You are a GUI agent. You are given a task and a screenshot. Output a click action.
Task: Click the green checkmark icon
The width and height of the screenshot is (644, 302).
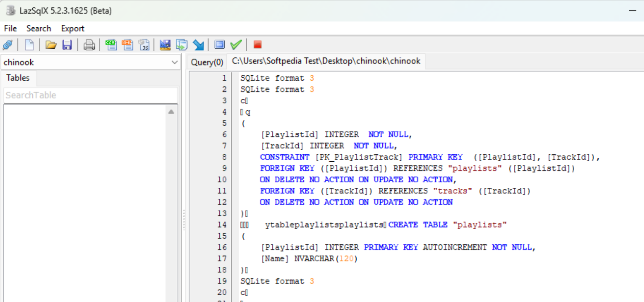pyautogui.click(x=236, y=45)
